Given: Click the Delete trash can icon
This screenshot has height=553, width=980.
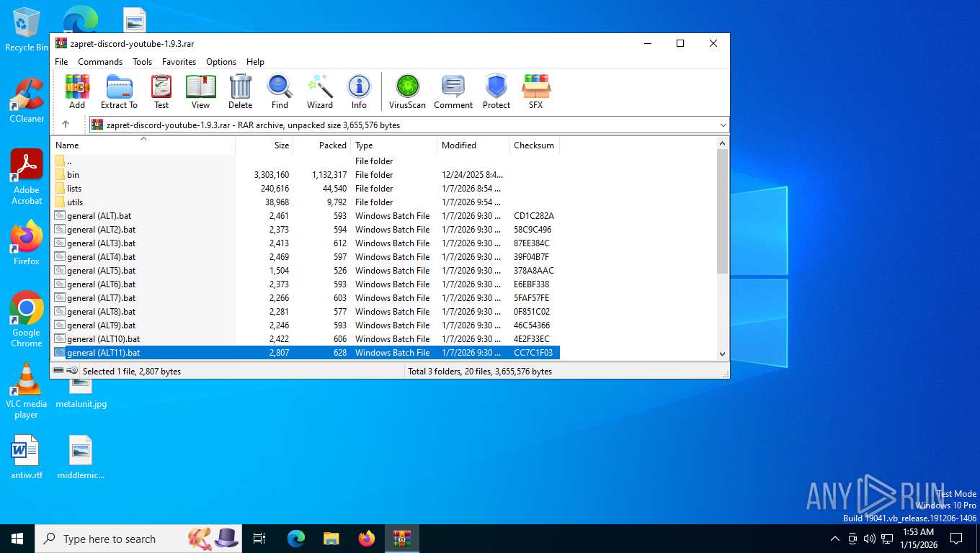Looking at the screenshot, I should tap(240, 91).
